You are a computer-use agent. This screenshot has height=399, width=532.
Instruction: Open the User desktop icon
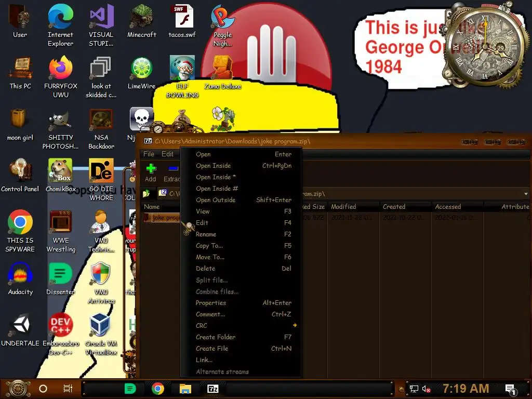pos(20,22)
